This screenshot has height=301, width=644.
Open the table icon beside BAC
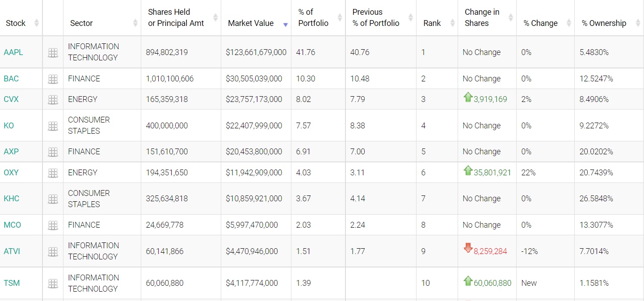tap(53, 79)
